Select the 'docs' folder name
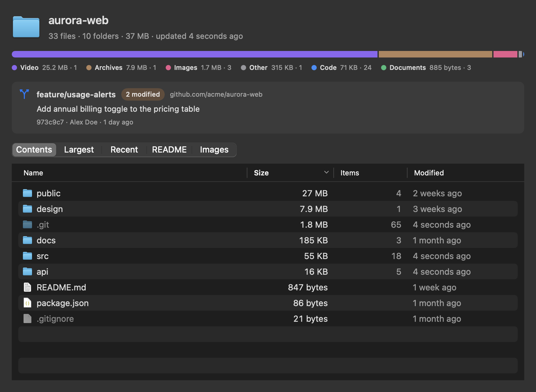This screenshot has width=536, height=392. click(46, 240)
